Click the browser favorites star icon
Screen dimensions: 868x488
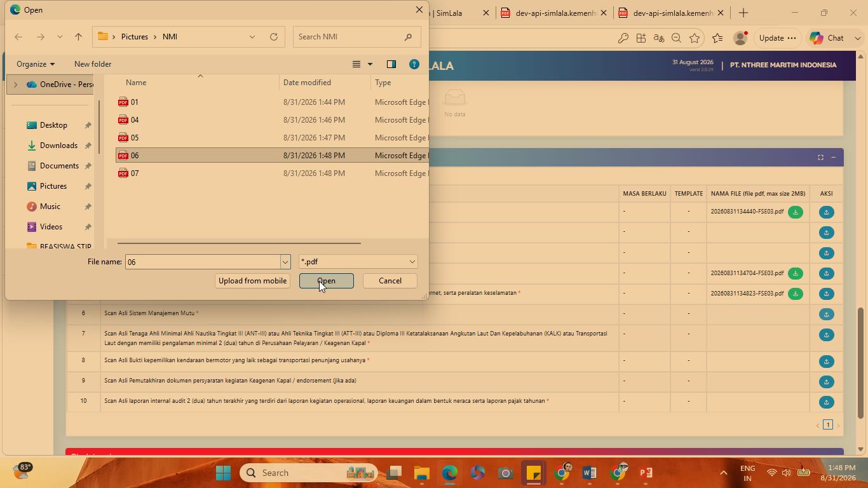click(695, 38)
